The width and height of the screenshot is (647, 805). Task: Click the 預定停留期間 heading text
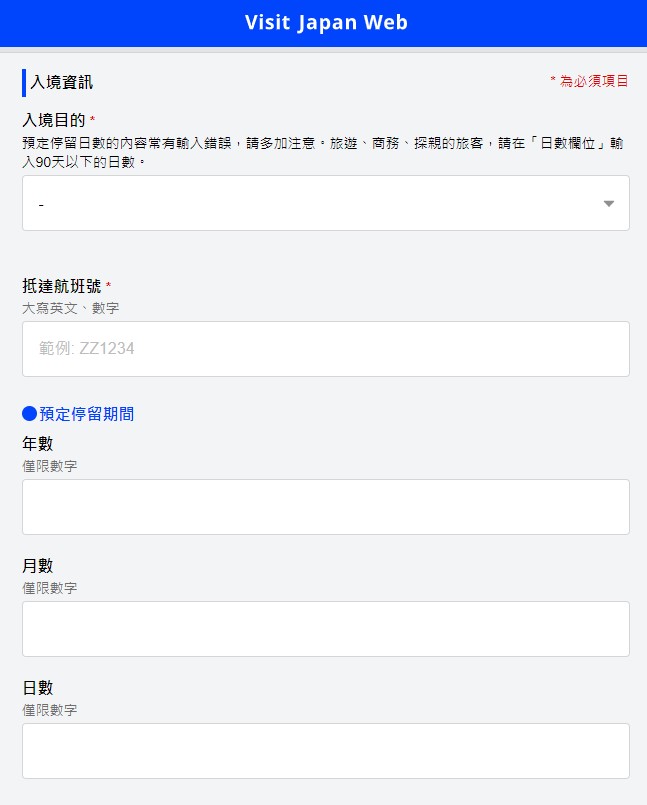[87, 414]
